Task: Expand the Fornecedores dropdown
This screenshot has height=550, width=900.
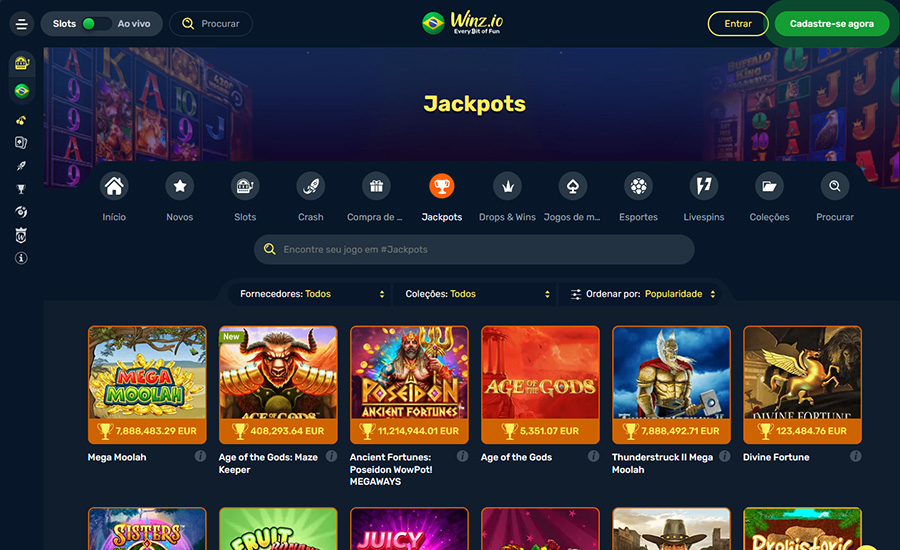Action: (312, 294)
